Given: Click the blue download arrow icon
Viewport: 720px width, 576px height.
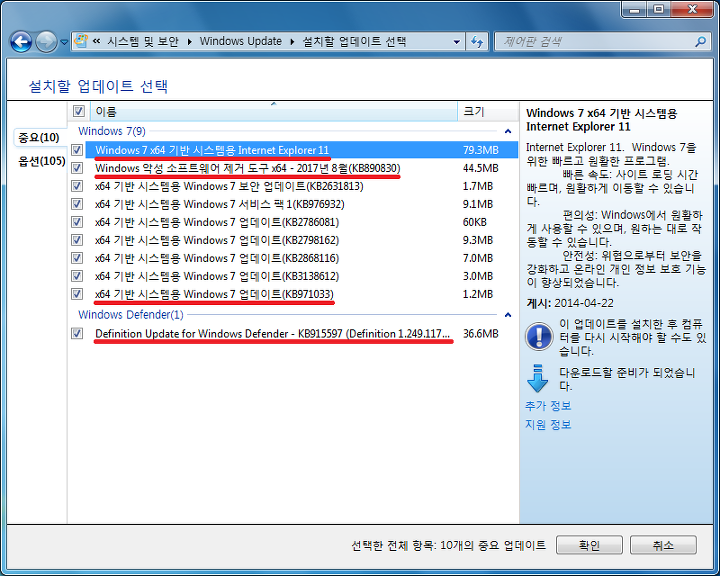Looking at the screenshot, I should [x=537, y=378].
